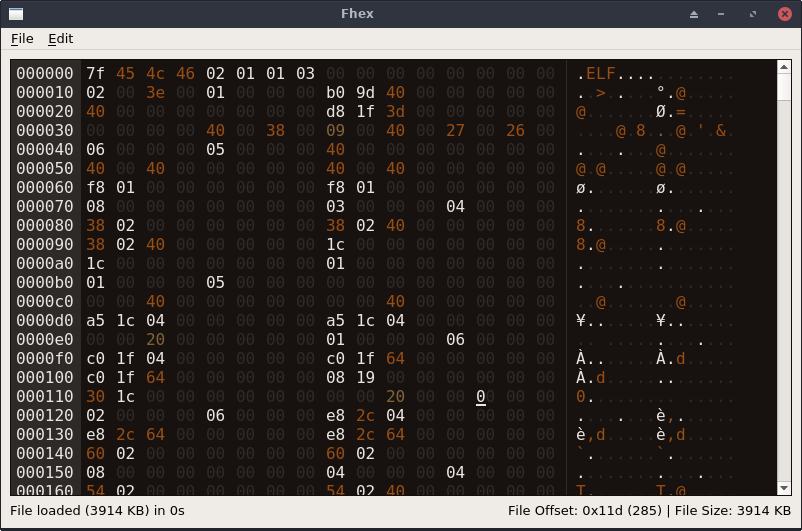
Task: Select byte 06 in row 000120
Action: [215, 415]
